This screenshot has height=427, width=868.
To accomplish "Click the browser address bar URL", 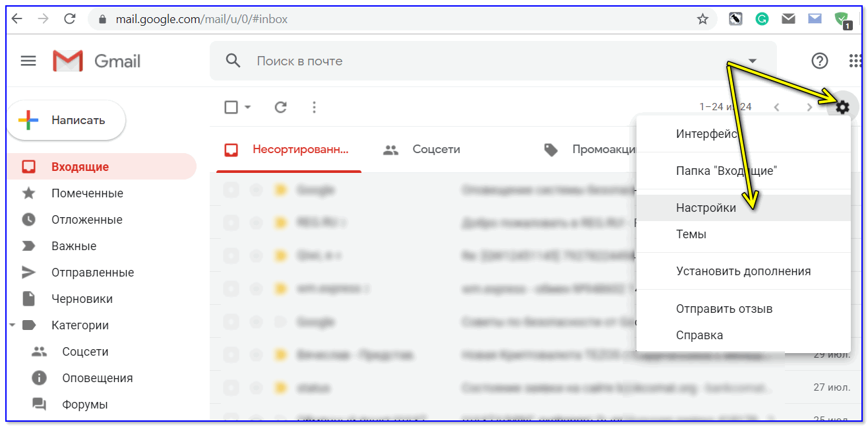I will [x=202, y=19].
